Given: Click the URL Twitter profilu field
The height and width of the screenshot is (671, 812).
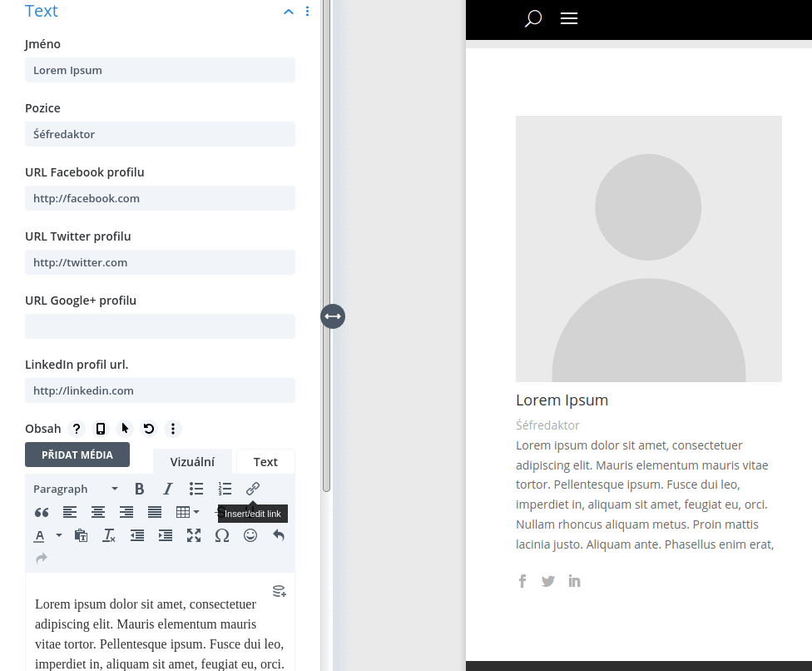Looking at the screenshot, I should pyautogui.click(x=160, y=262).
